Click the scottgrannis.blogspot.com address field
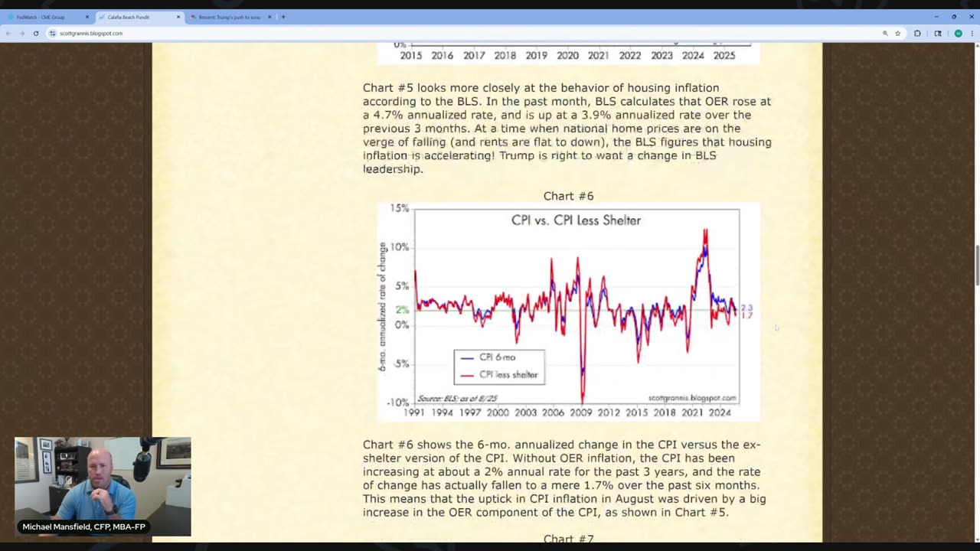 click(459, 34)
